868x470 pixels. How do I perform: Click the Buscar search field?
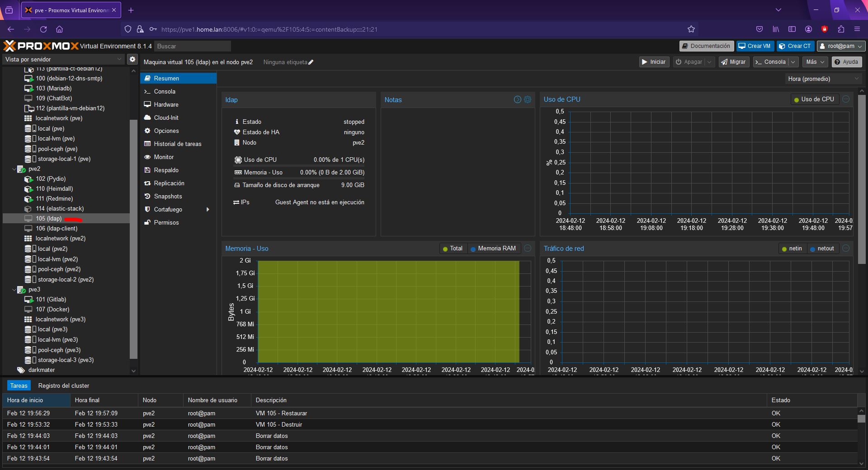[x=193, y=46]
